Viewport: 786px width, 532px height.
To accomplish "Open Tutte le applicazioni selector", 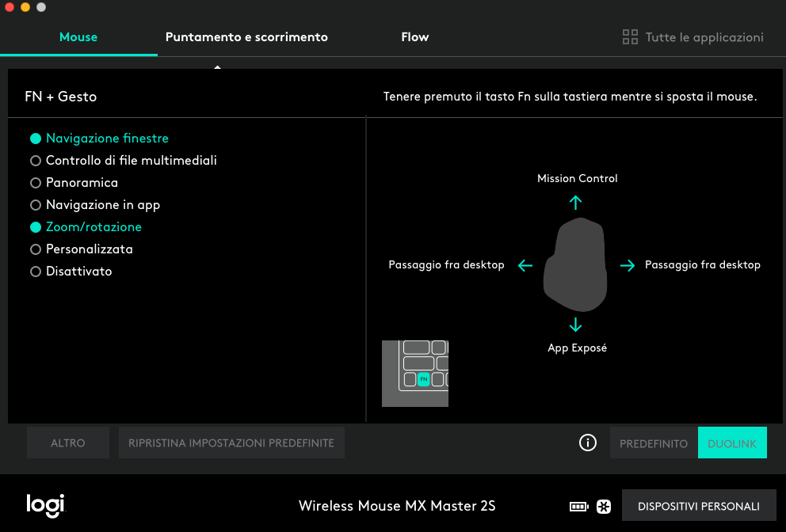I will click(x=693, y=37).
